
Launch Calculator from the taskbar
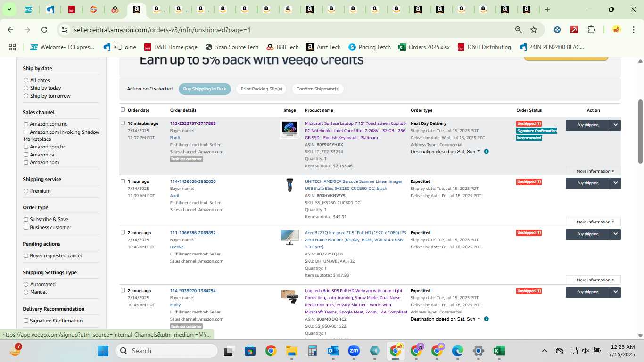click(x=312, y=351)
